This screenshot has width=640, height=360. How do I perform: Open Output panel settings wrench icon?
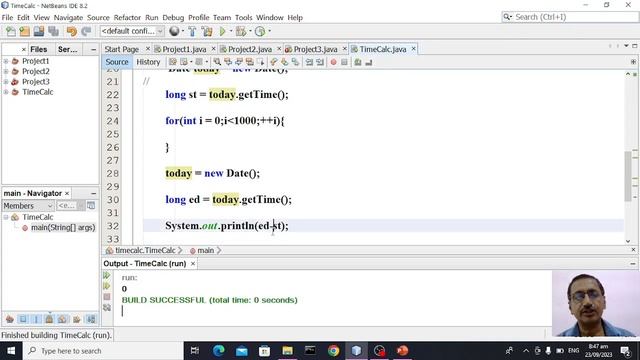pos(107,307)
